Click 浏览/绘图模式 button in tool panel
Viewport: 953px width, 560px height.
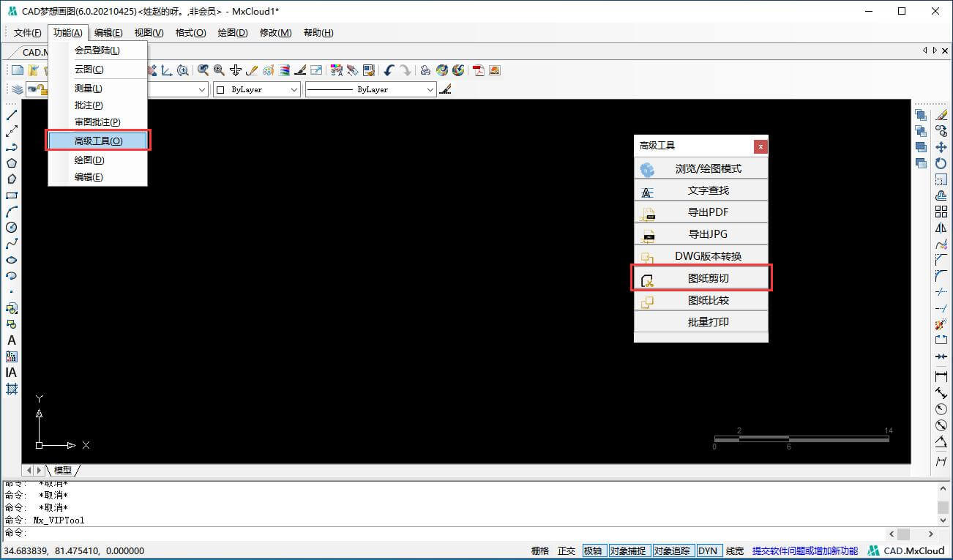tap(701, 168)
